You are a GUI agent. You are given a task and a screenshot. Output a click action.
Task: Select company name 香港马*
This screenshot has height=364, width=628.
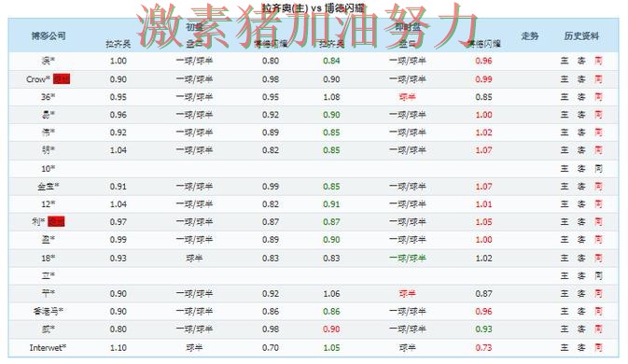(x=49, y=311)
